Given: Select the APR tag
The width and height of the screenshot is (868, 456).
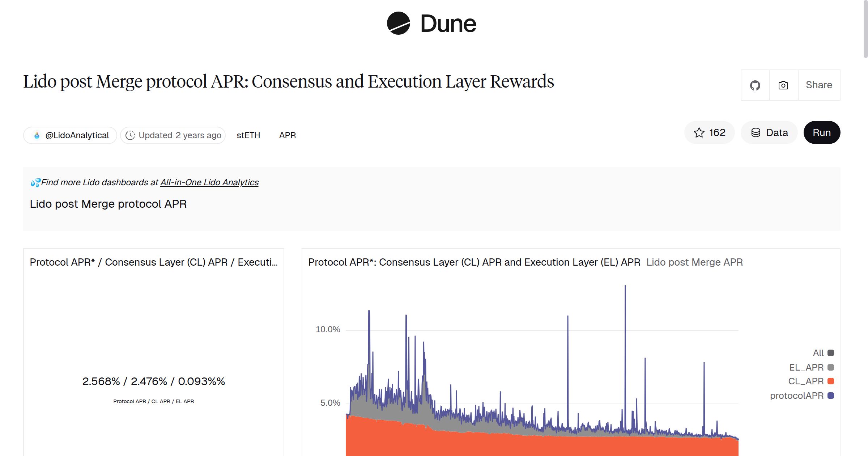Looking at the screenshot, I should 287,135.
